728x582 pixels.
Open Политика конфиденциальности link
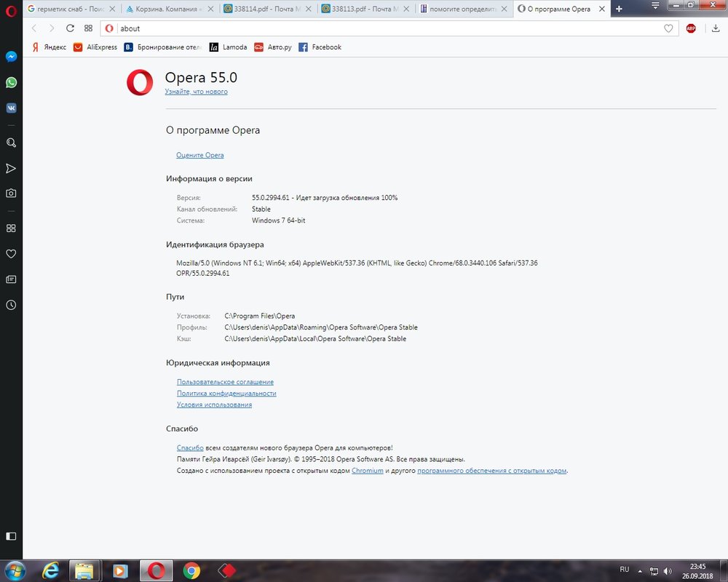tap(226, 393)
